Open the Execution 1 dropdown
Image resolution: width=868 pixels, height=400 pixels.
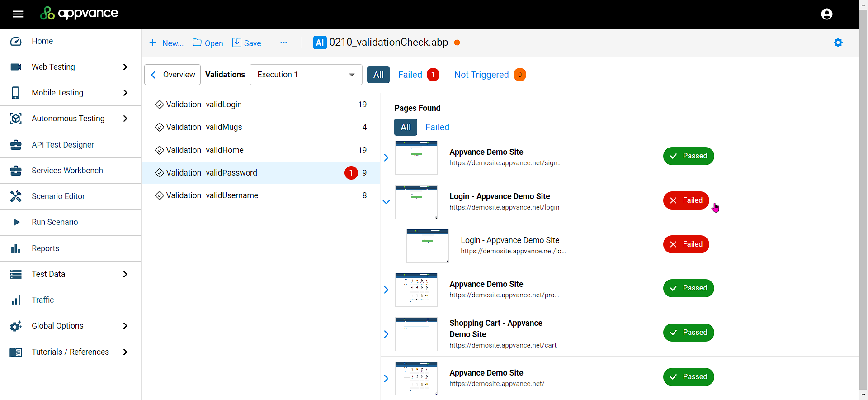point(306,75)
